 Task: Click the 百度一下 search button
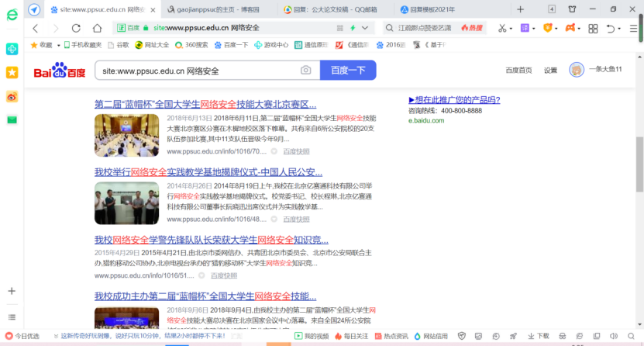348,71
